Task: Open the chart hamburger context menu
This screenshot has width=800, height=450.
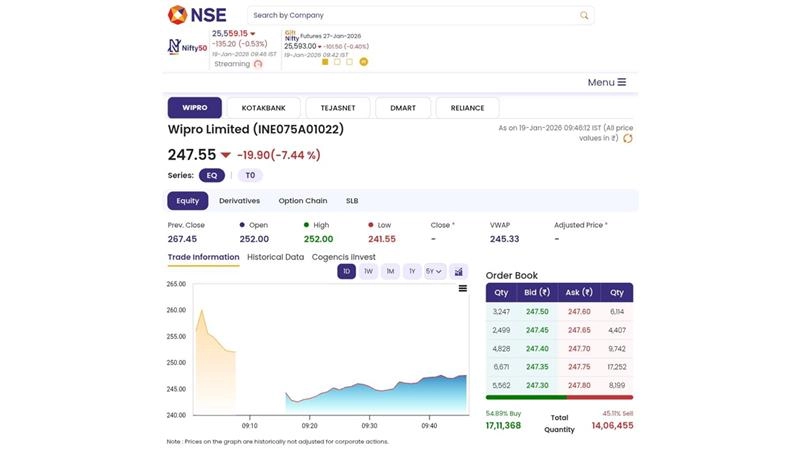Action: coord(462,289)
